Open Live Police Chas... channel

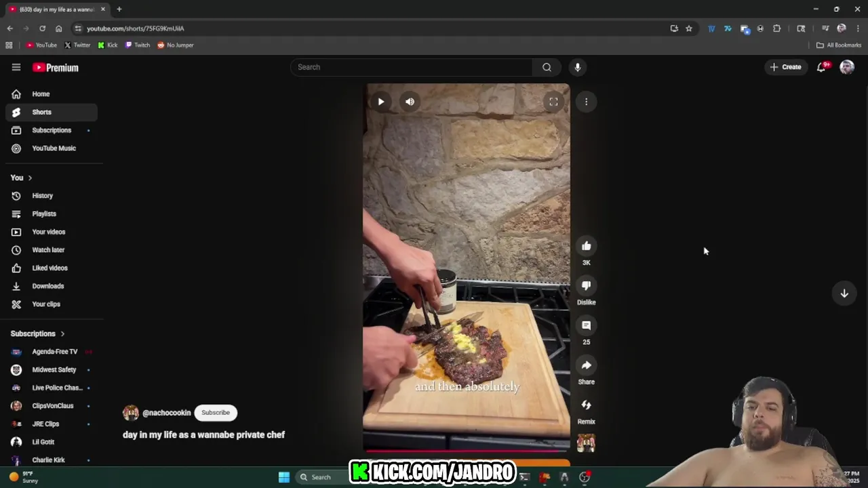(x=52, y=388)
